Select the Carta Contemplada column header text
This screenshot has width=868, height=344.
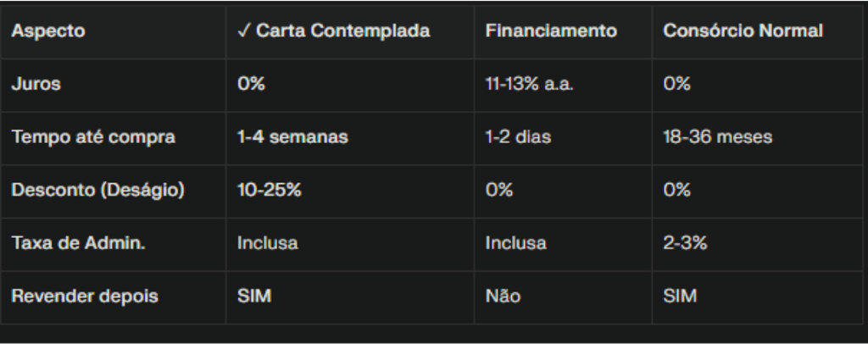(x=343, y=31)
